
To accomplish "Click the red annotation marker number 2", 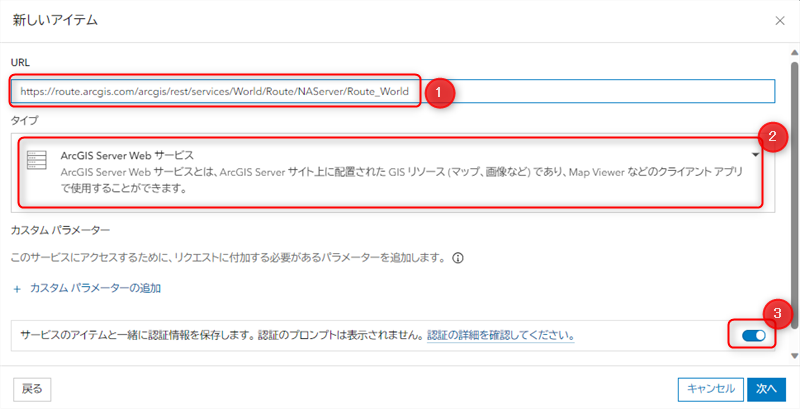I will (770, 135).
